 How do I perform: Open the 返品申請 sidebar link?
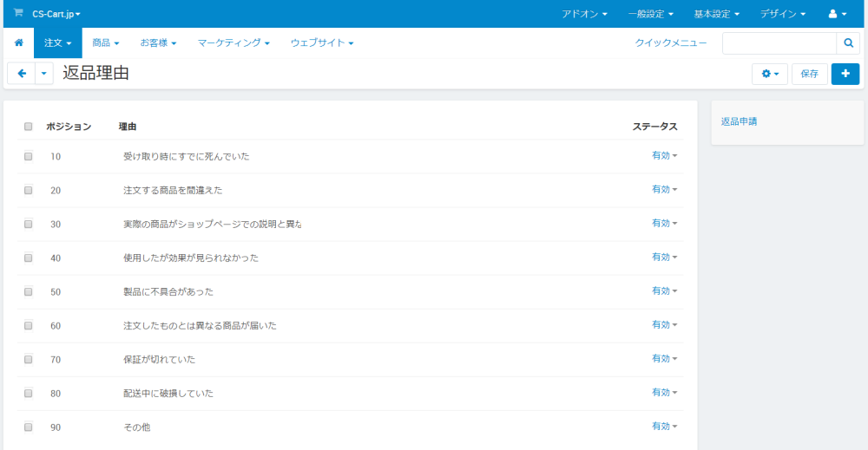tap(739, 121)
